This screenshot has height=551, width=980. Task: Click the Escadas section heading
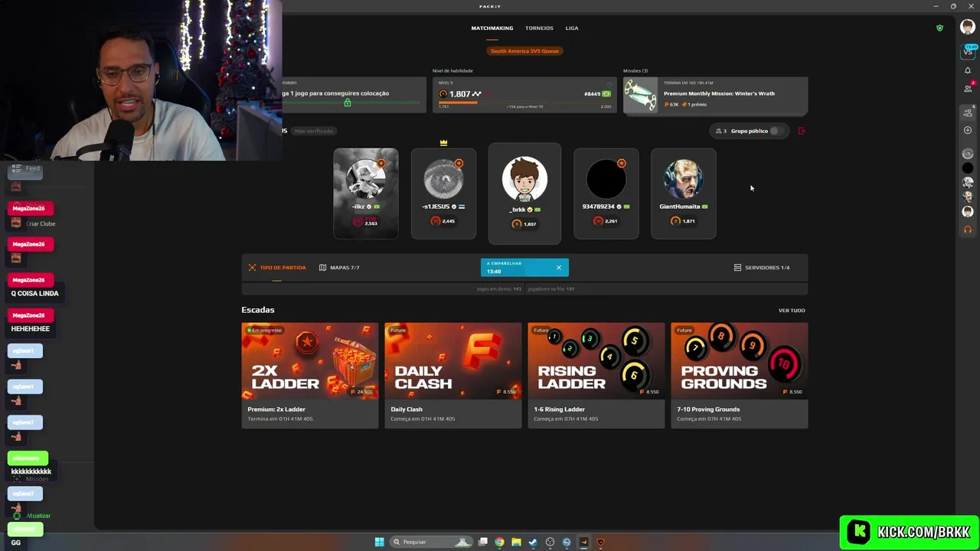coord(258,310)
